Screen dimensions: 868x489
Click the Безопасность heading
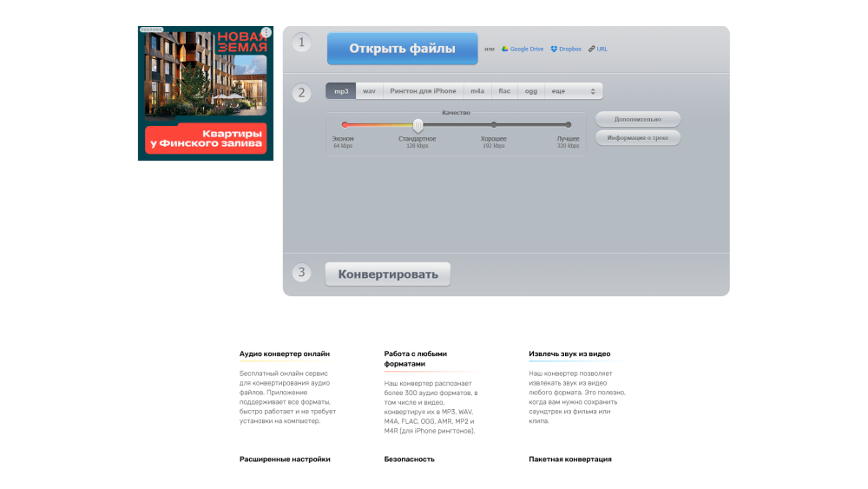click(409, 459)
